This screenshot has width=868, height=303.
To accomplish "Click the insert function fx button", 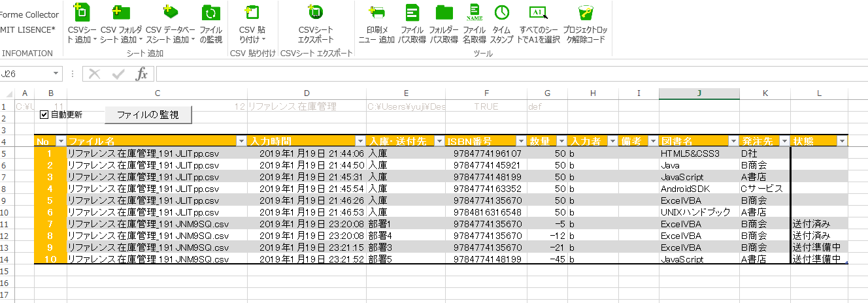I will click(x=142, y=74).
